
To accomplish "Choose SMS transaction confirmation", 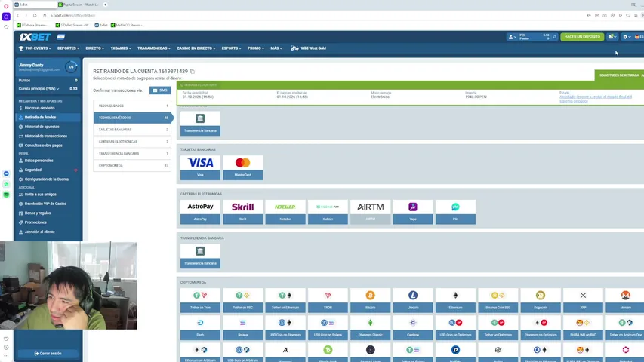I will [160, 90].
